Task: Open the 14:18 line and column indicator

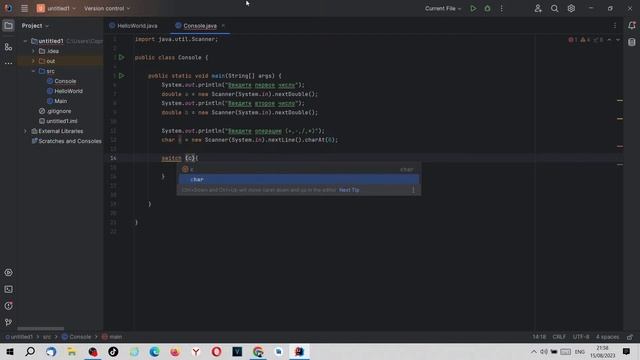Action: pyautogui.click(x=539, y=337)
